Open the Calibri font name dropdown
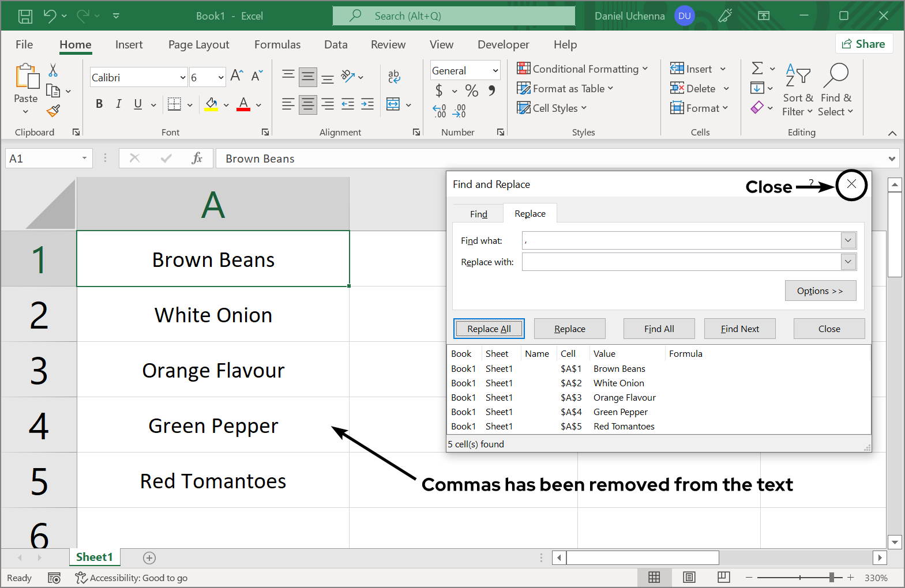Screen dimensions: 905x588 [183, 77]
